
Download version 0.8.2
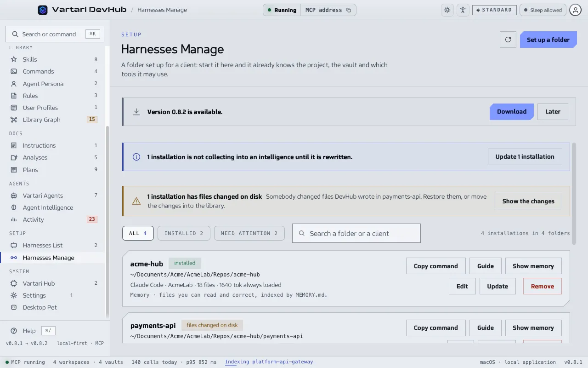(x=512, y=112)
